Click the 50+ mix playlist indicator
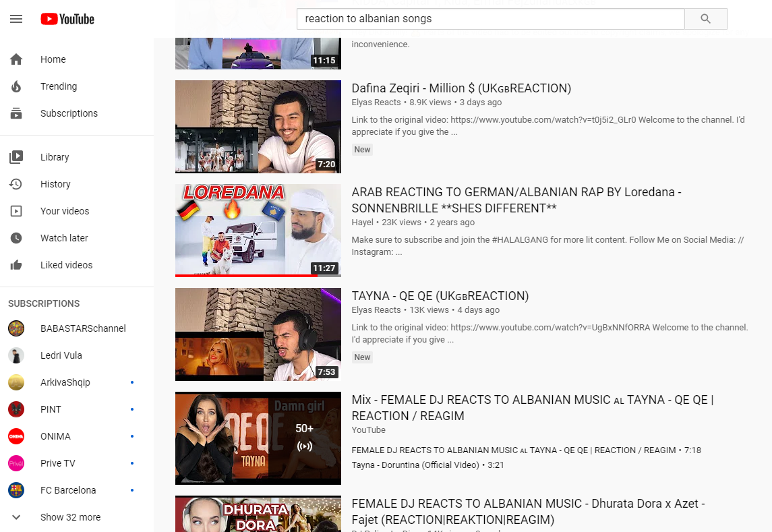 (x=304, y=438)
